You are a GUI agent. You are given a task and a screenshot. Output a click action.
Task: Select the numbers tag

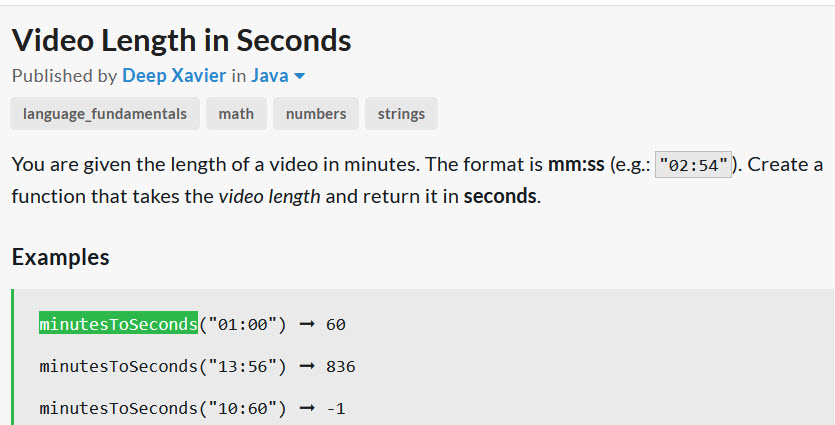[x=316, y=113]
